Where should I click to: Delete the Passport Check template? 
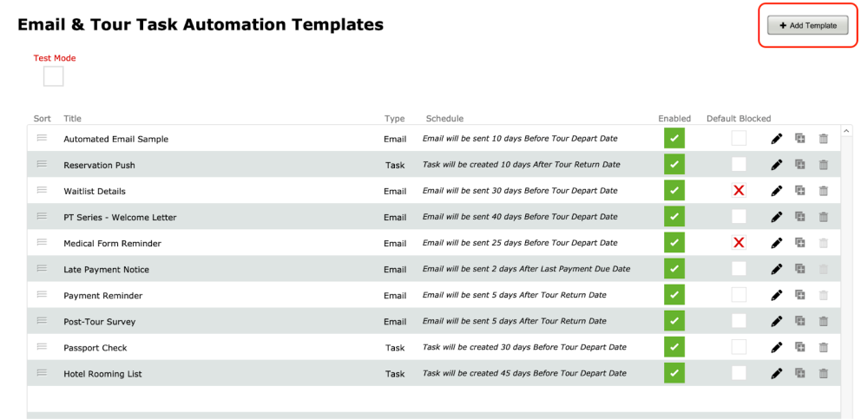click(x=823, y=348)
